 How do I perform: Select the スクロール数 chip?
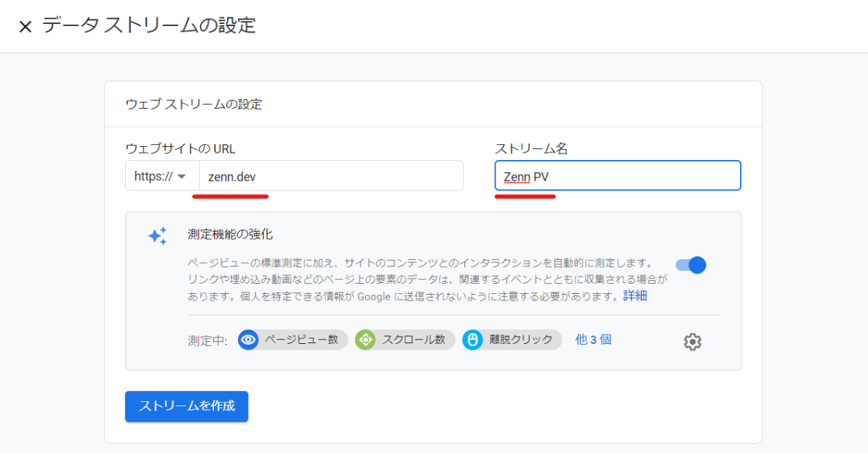click(x=405, y=340)
